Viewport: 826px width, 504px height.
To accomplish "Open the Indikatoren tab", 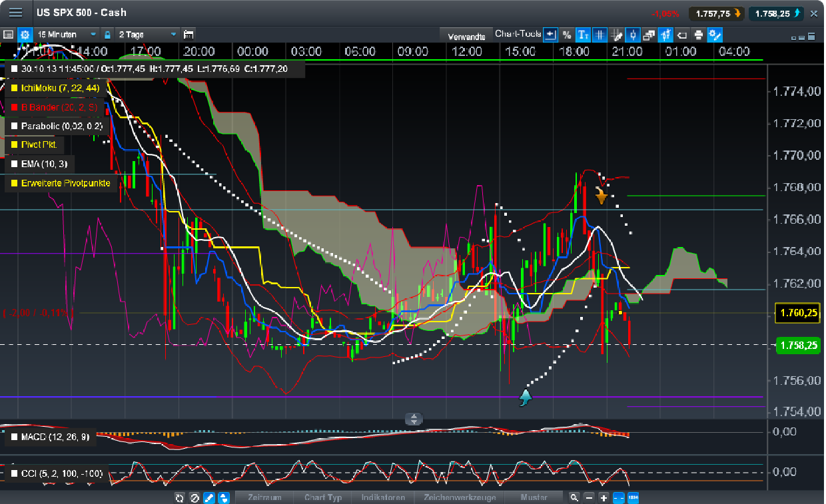I will click(384, 497).
